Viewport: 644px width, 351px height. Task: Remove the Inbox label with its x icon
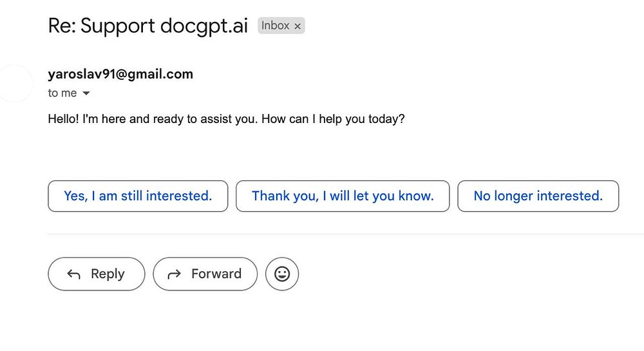pos(298,26)
